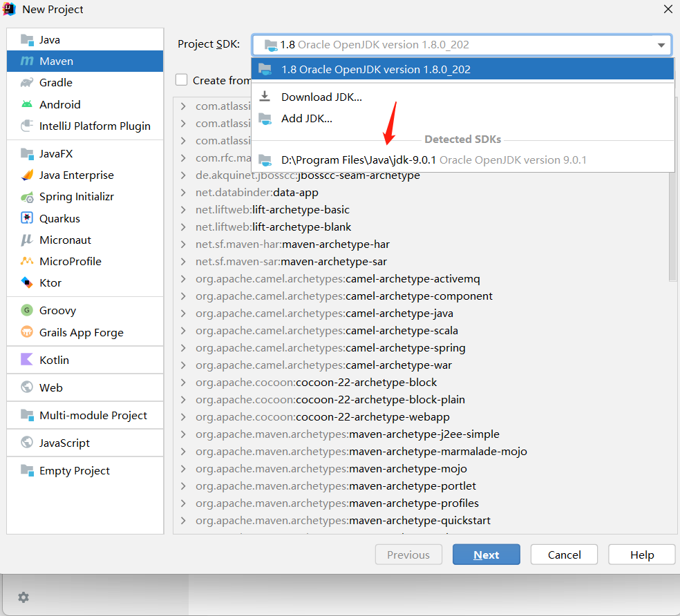Click the Ktor icon
Viewport: 680px width, 616px height.
[x=27, y=282]
